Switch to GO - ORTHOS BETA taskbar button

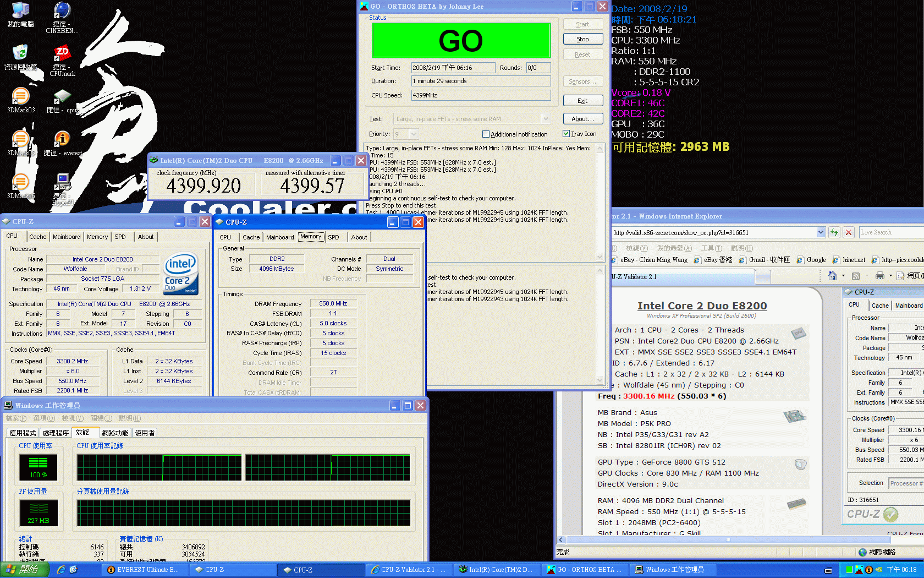tap(585, 570)
